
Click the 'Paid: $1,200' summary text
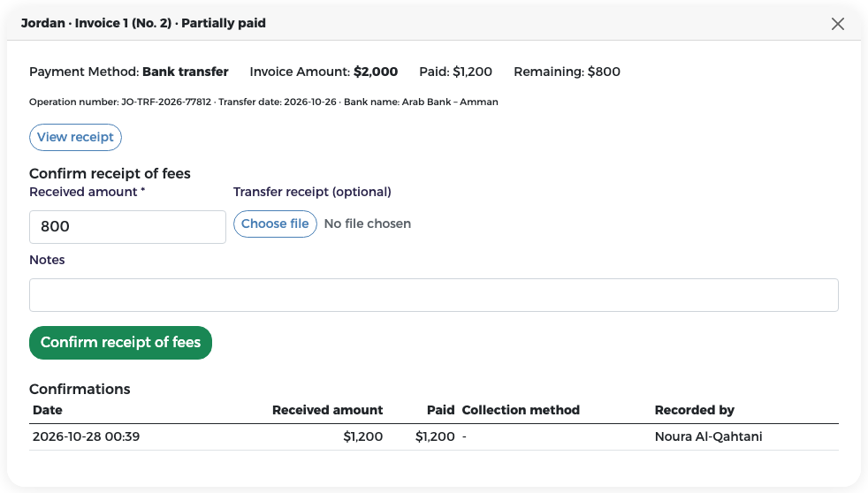455,72
